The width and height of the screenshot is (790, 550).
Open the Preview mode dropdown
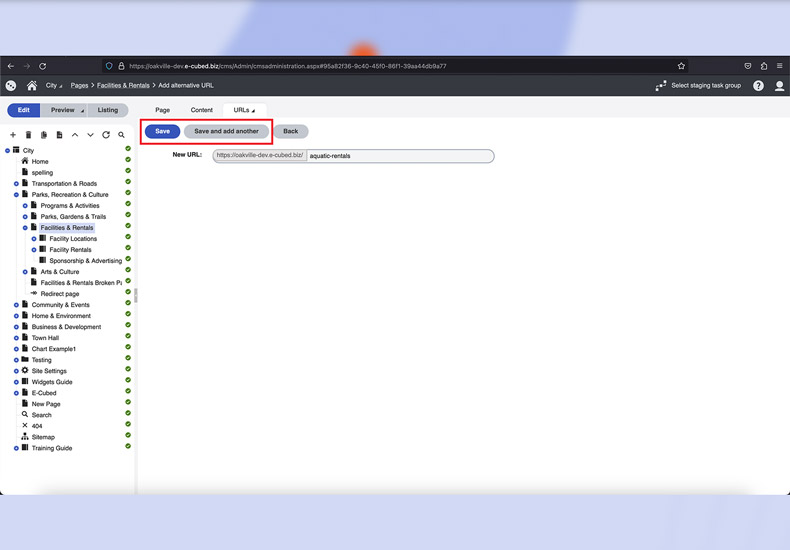point(66,110)
